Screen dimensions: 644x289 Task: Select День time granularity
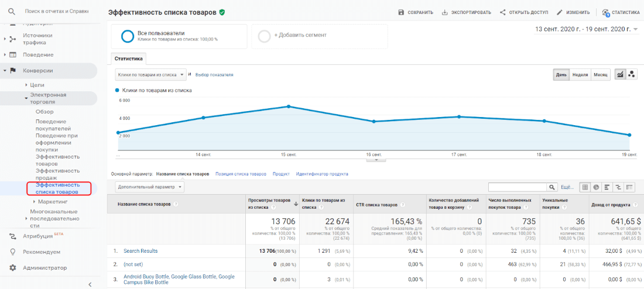[x=561, y=75]
